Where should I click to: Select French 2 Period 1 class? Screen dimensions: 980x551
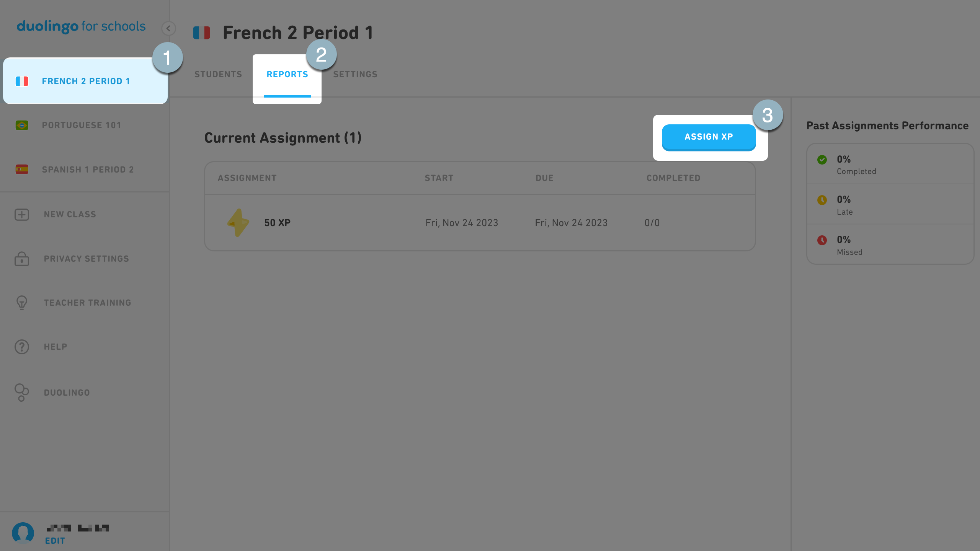[x=85, y=81]
